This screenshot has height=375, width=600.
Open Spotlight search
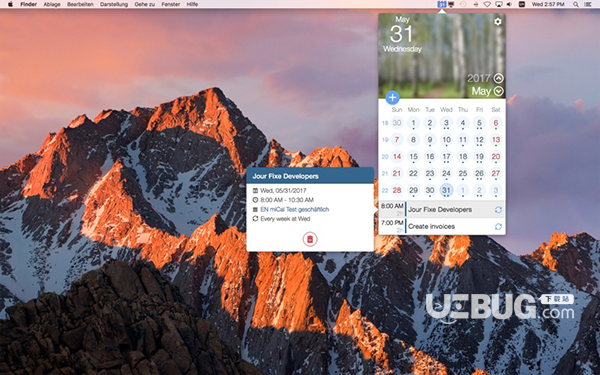pyautogui.click(x=576, y=4)
